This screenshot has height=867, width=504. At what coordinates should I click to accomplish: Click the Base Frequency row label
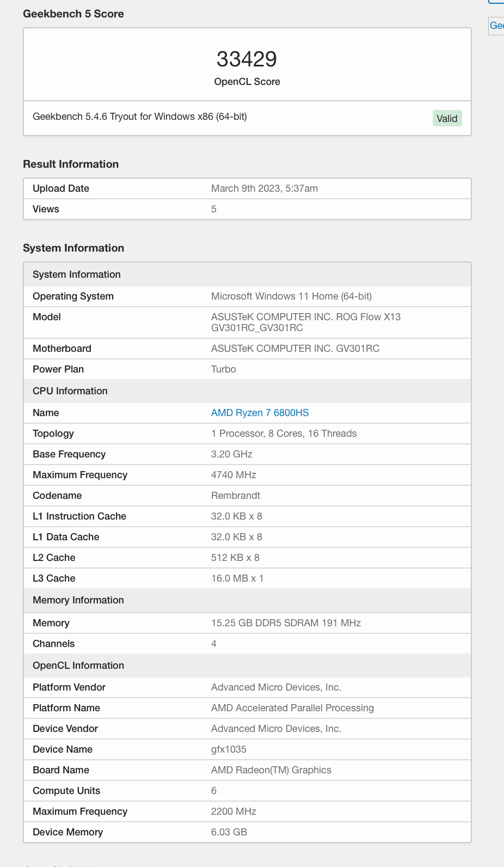(x=69, y=454)
